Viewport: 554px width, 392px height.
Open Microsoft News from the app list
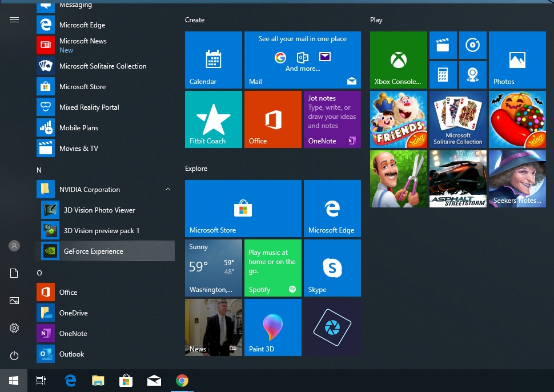pos(105,45)
